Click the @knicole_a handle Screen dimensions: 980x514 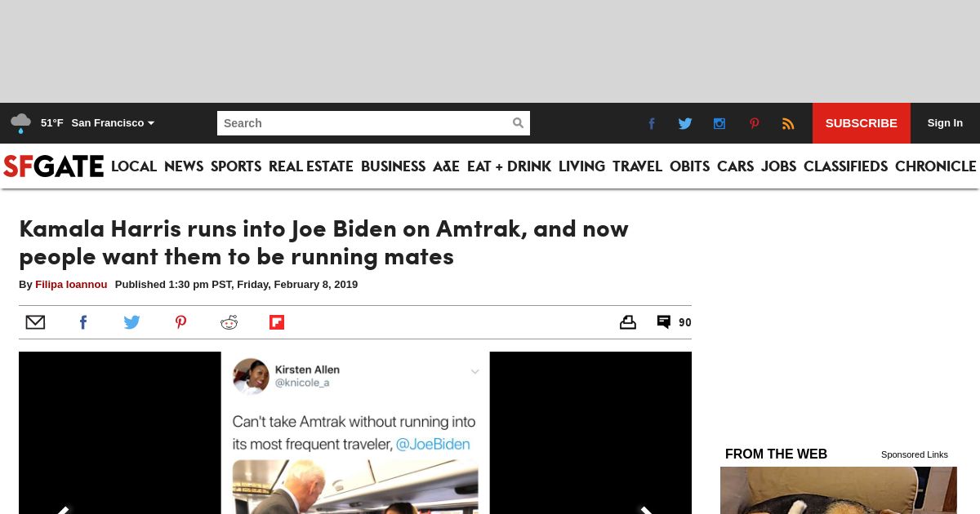[x=302, y=383]
